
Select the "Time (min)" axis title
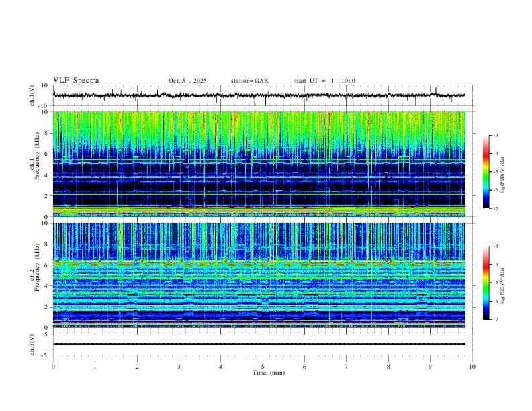pos(269,373)
